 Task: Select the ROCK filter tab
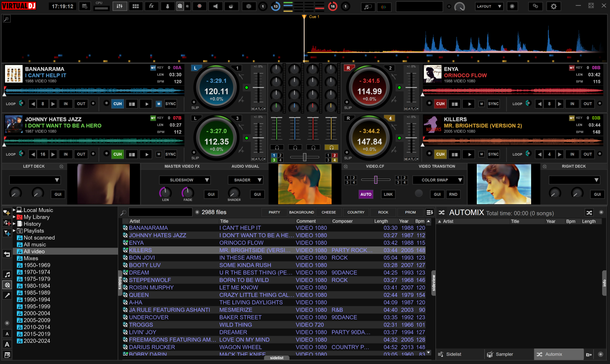tap(383, 212)
